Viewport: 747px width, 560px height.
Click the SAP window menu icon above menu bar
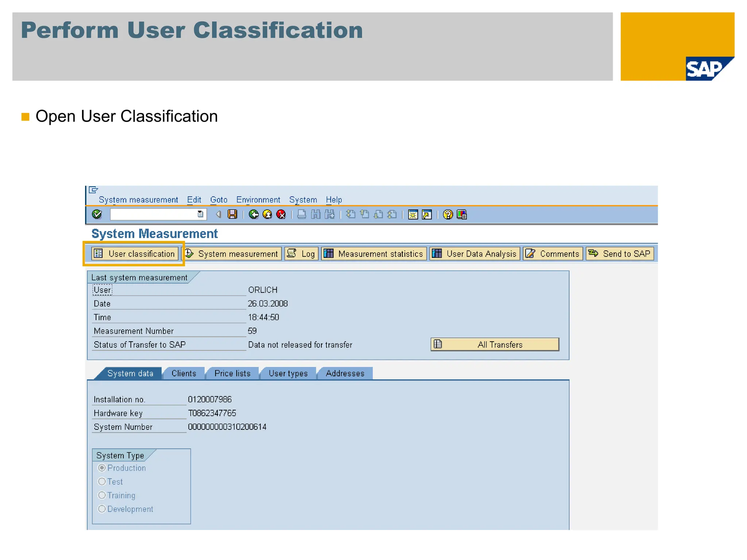point(93,190)
